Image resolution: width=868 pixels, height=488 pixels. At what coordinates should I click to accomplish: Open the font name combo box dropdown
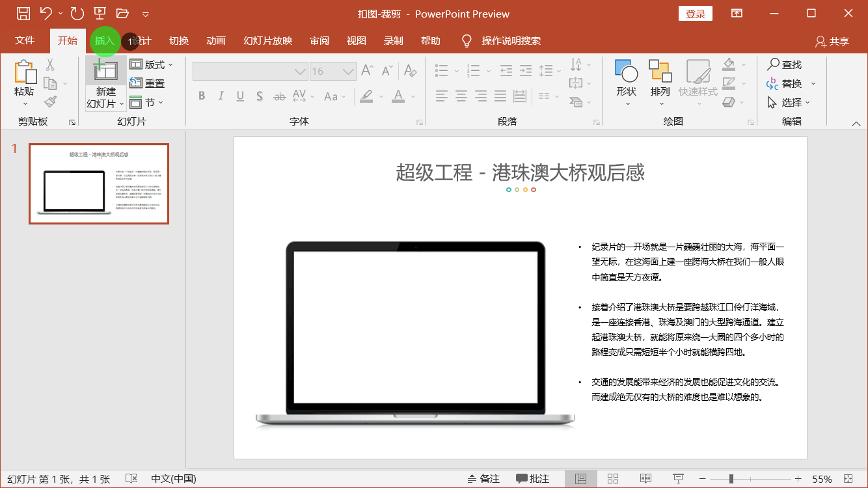coord(300,72)
